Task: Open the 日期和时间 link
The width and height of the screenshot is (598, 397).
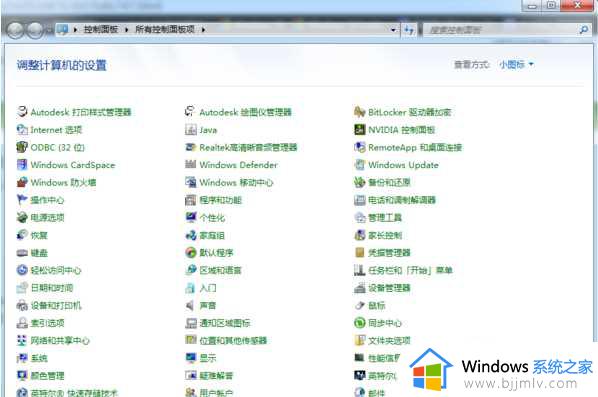Action: point(52,288)
